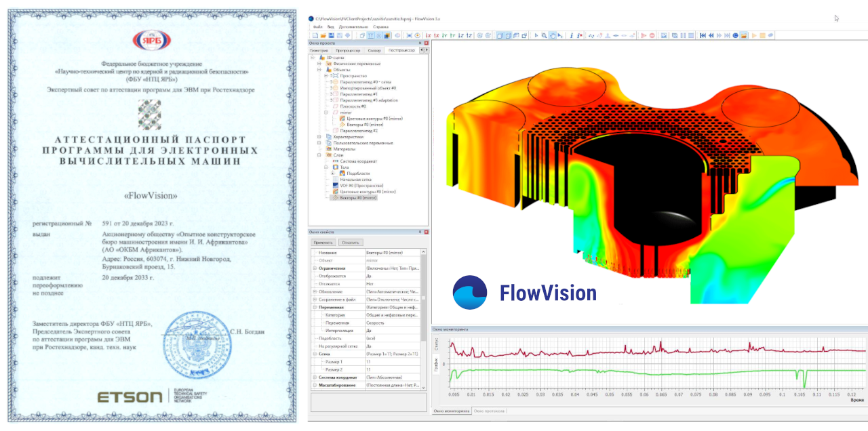This screenshot has width=868, height=431.
Task: Open the Файл menu
Action: [318, 26]
